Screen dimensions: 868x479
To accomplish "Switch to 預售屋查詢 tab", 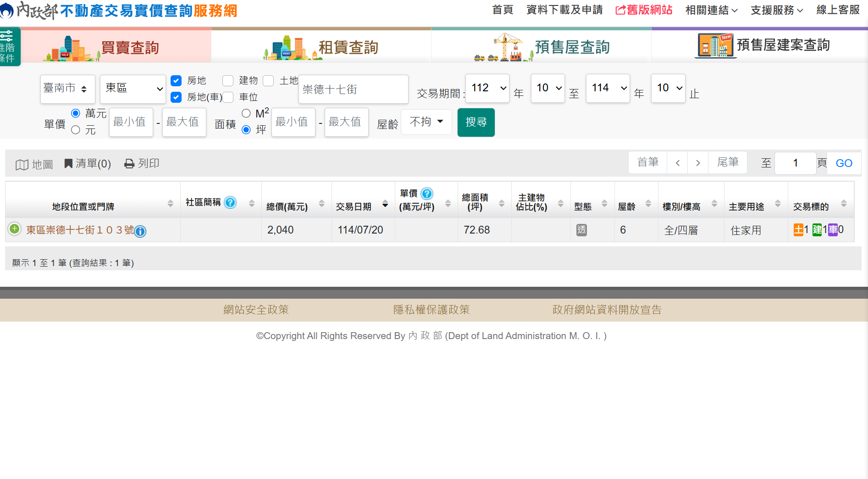I will tap(541, 47).
